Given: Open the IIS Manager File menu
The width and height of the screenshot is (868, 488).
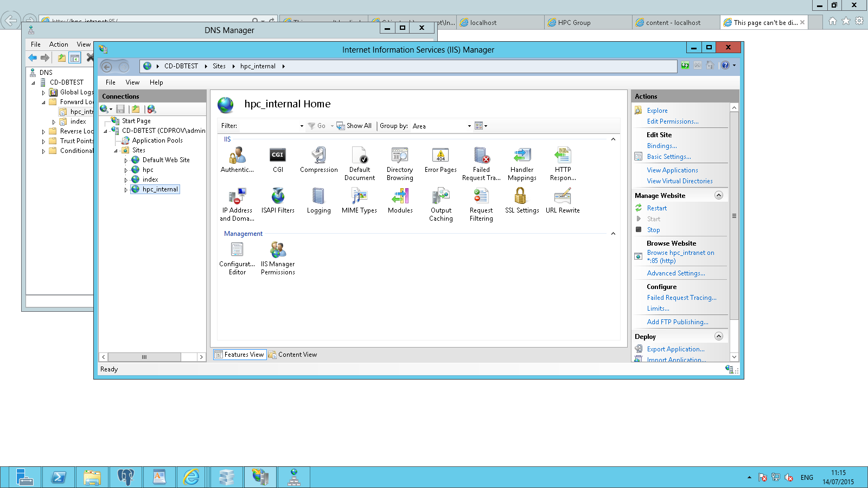Looking at the screenshot, I should [x=111, y=82].
